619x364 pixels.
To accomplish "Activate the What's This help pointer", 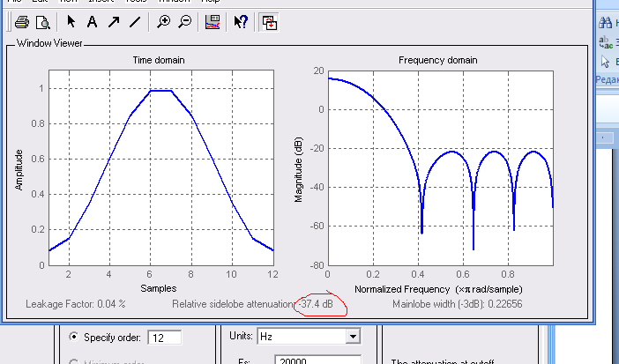I will pyautogui.click(x=241, y=21).
